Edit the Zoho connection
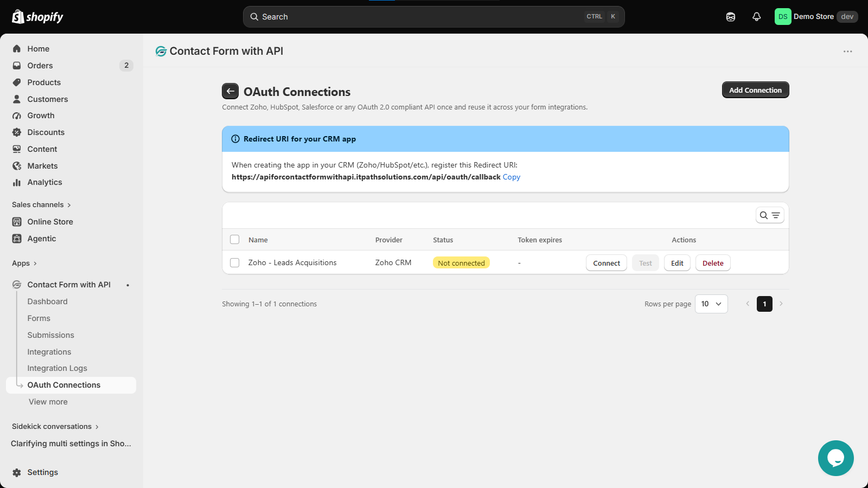 pyautogui.click(x=677, y=263)
